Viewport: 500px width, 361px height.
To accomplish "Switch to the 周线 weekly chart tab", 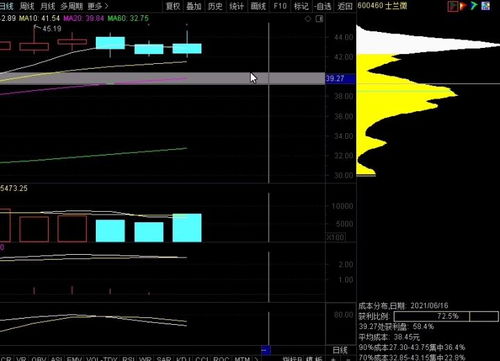I will pyautogui.click(x=27, y=6).
